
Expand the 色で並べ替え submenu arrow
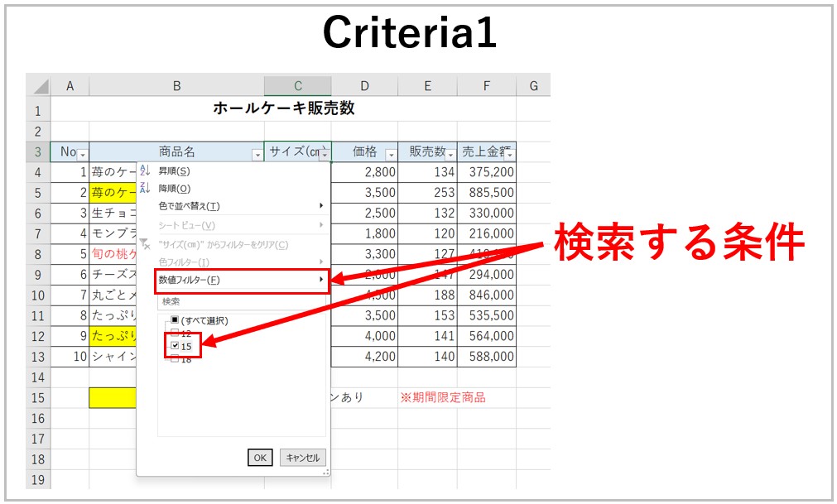(321, 205)
